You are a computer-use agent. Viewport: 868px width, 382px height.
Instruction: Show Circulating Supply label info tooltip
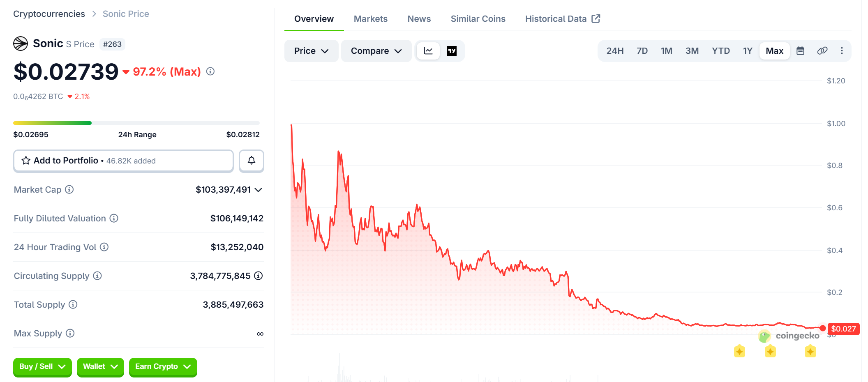(97, 276)
